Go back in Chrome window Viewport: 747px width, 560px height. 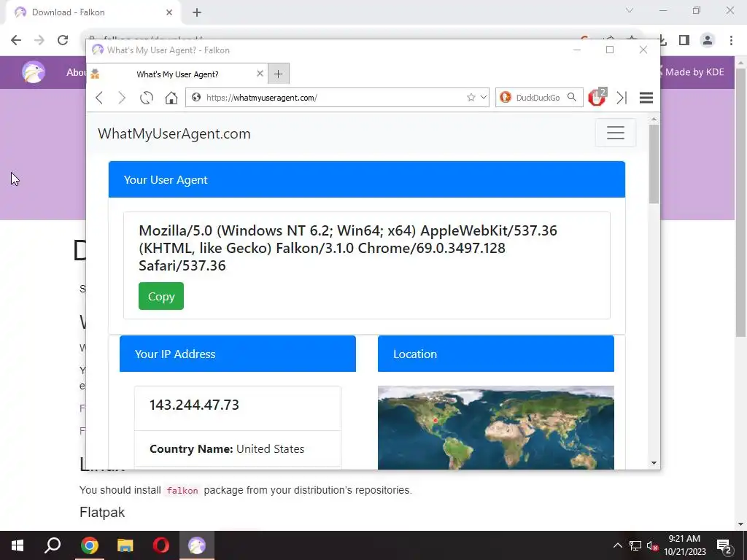(16, 40)
